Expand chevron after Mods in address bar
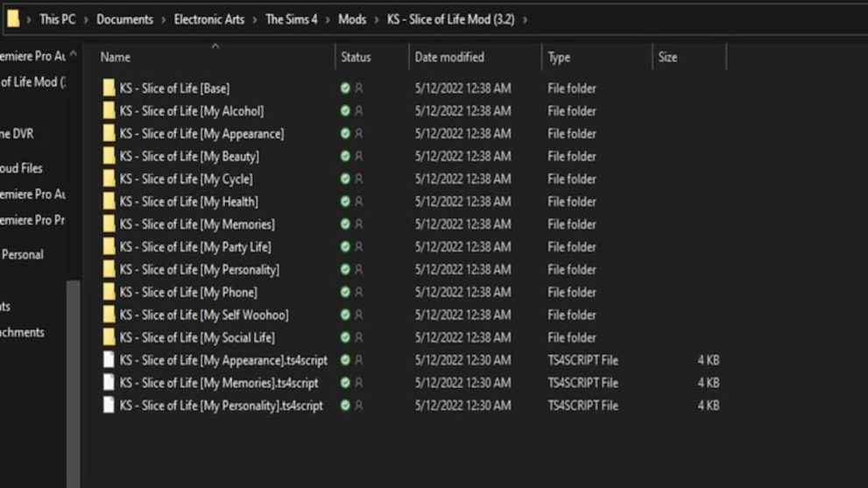The image size is (868, 488). click(x=377, y=19)
